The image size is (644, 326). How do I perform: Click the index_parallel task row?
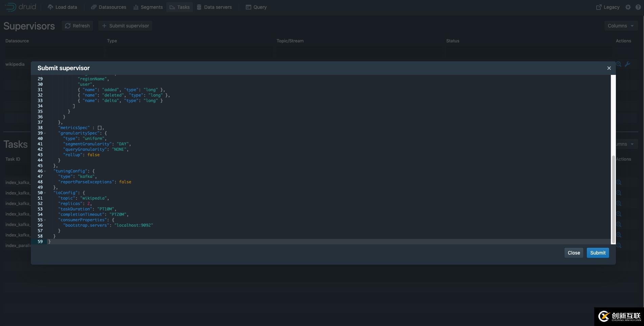[18, 245]
